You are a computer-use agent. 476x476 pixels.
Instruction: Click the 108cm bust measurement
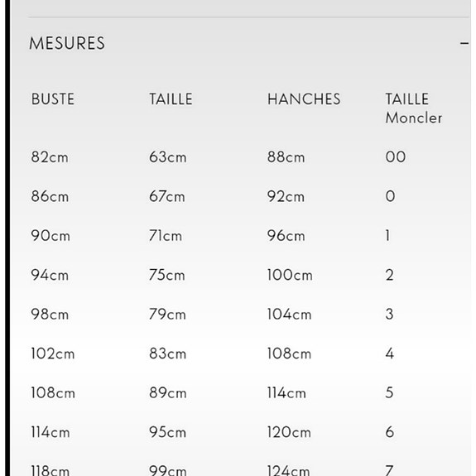click(53, 393)
